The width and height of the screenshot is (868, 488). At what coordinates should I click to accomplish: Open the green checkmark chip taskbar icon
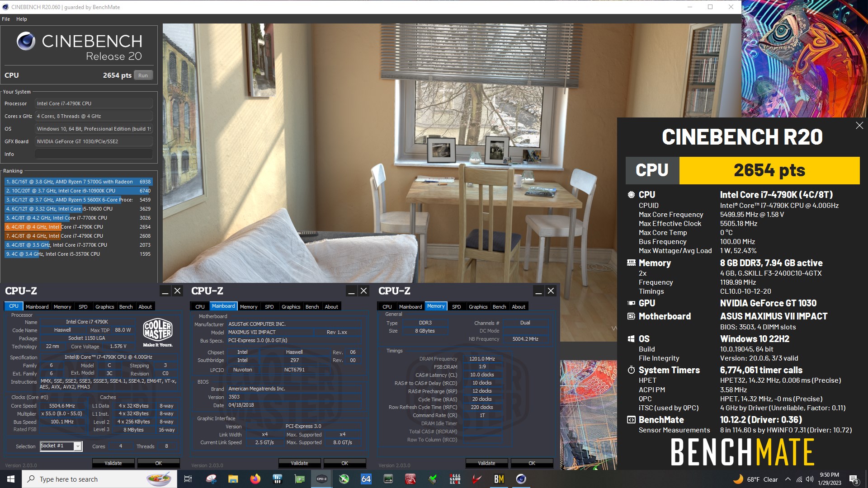(433, 479)
